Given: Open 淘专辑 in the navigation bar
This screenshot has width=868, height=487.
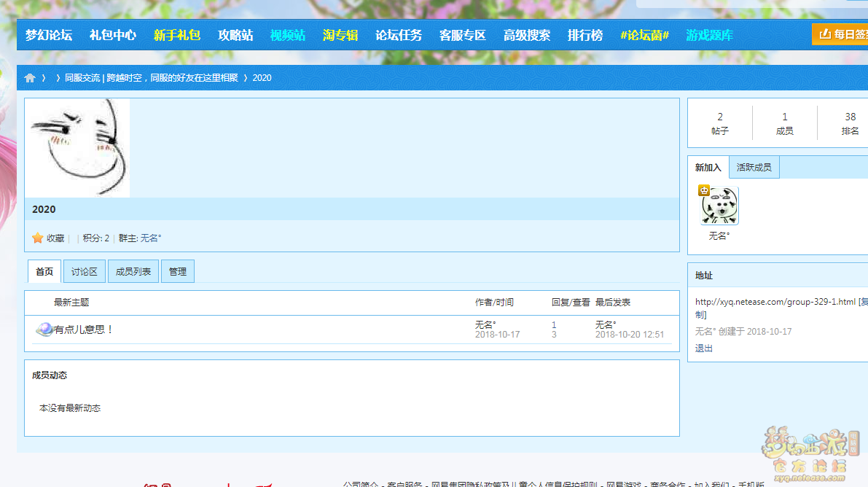Looking at the screenshot, I should (340, 36).
